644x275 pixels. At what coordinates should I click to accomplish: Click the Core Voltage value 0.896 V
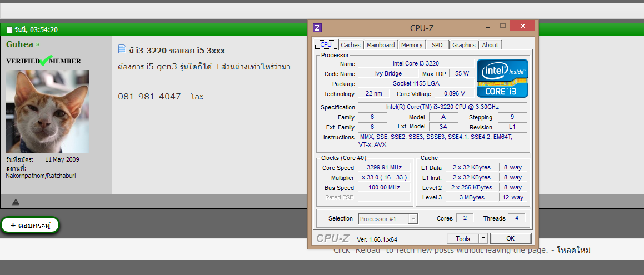(x=455, y=93)
